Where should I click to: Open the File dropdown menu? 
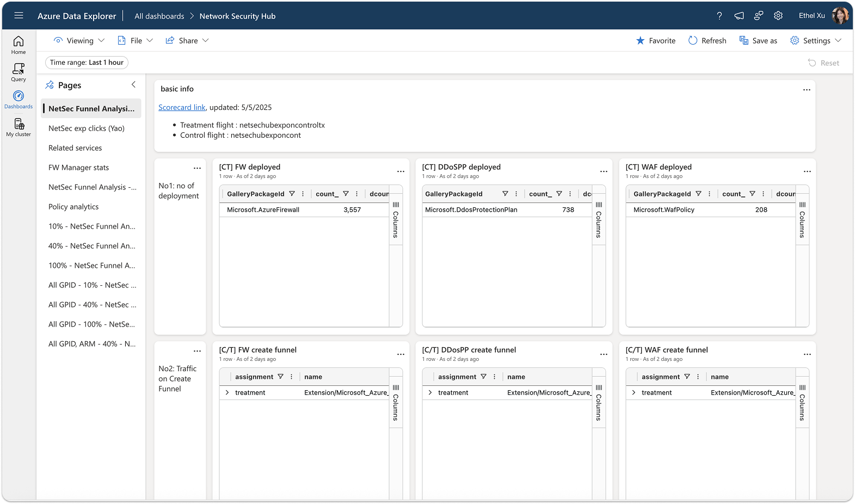[136, 41]
